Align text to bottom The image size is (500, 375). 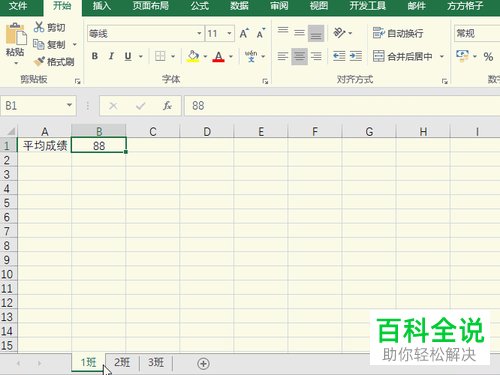point(316,33)
